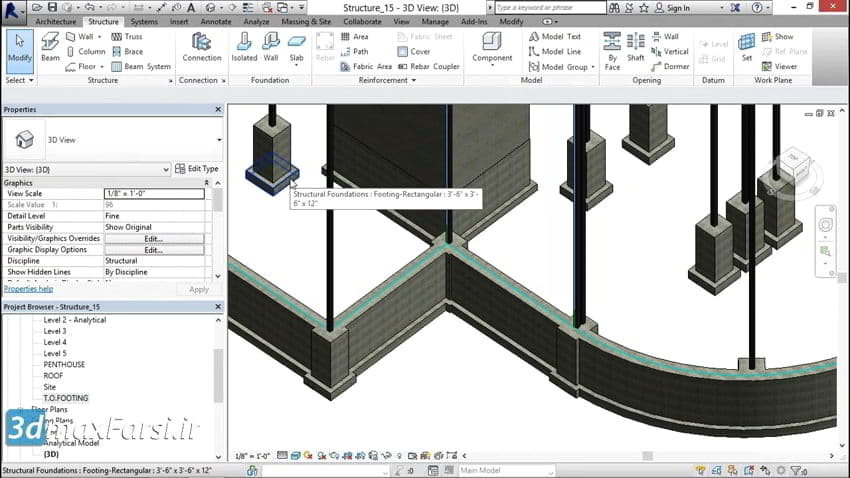Save the project from the quick access toolbar
Screen dimensions: 850x478
(x=52, y=7)
